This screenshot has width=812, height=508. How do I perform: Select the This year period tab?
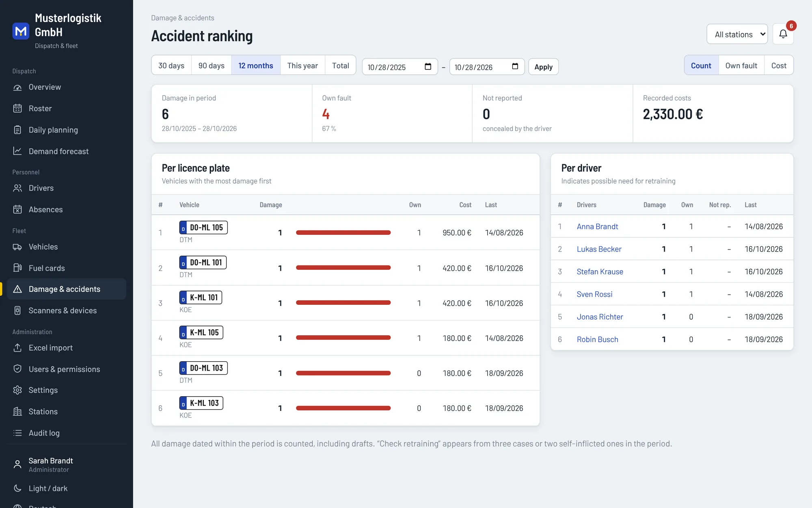[x=302, y=65]
